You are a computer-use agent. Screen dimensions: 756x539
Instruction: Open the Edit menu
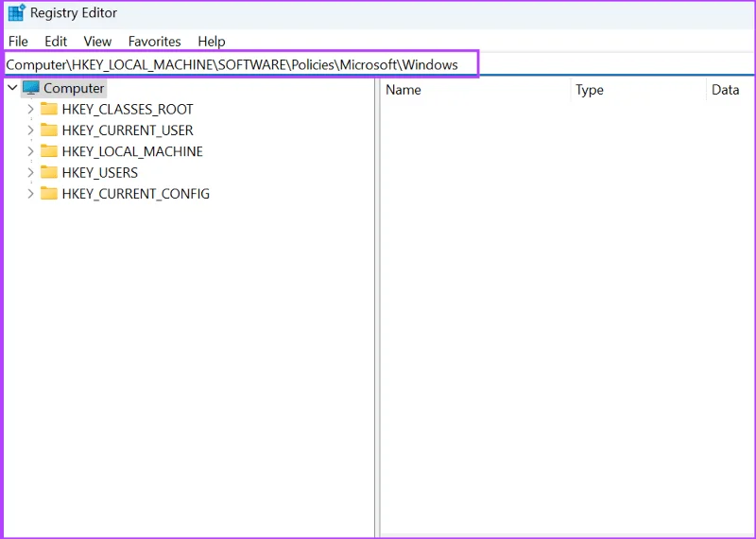[56, 42]
